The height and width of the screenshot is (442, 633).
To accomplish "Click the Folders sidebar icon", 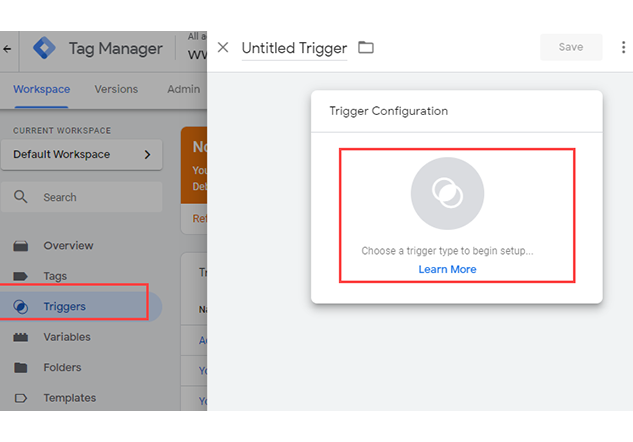I will pyautogui.click(x=21, y=368).
